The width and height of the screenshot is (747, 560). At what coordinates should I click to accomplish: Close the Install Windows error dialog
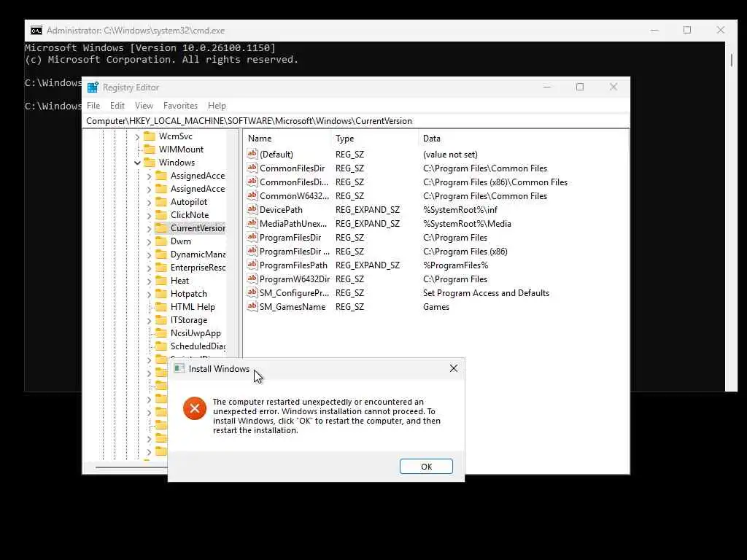(x=454, y=368)
